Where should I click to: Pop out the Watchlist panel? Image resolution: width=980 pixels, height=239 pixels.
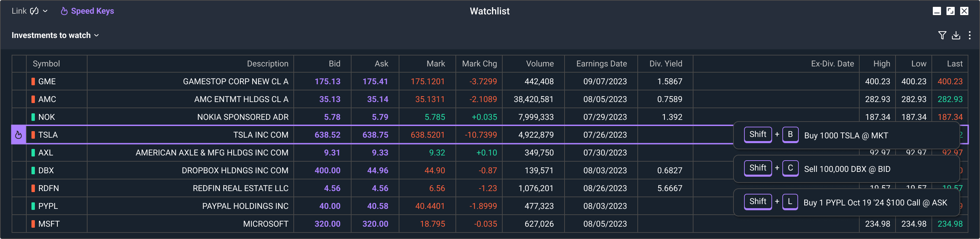click(x=950, y=11)
